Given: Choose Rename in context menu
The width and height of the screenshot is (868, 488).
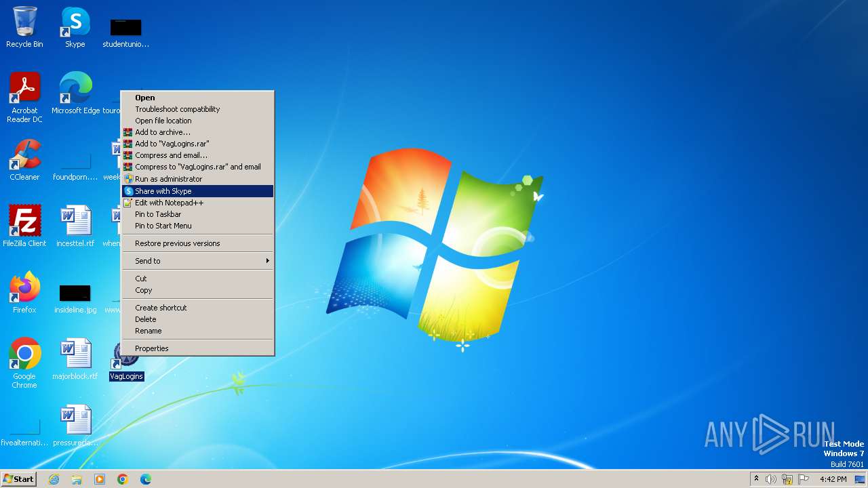Looking at the screenshot, I should click(197, 331).
